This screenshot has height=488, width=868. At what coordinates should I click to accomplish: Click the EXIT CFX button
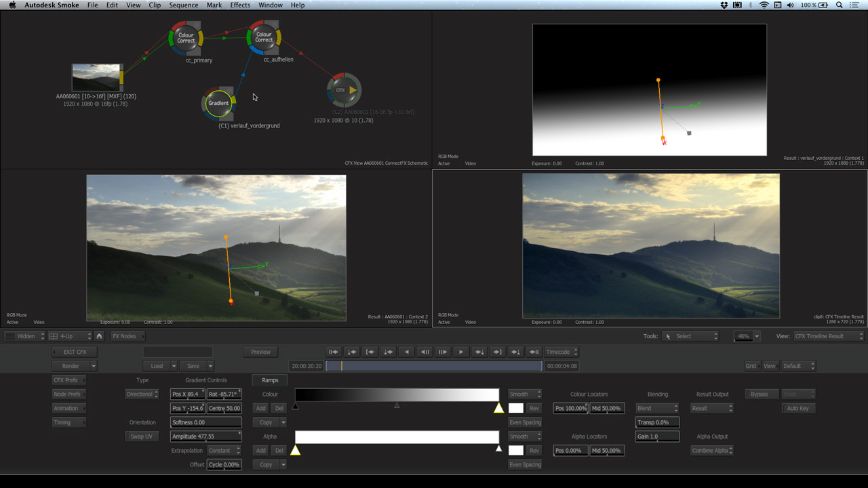[75, 352]
